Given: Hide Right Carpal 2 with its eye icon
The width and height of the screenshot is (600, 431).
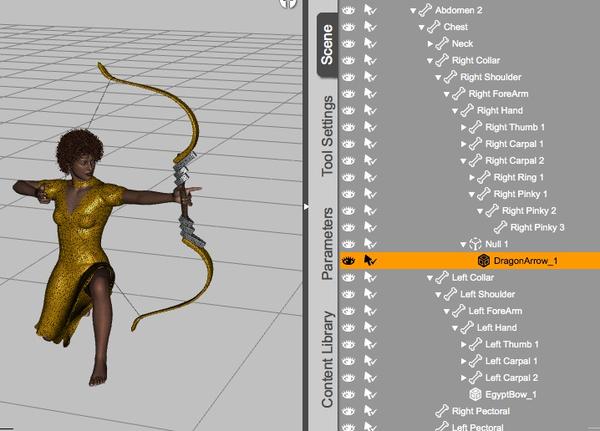Looking at the screenshot, I should point(348,161).
